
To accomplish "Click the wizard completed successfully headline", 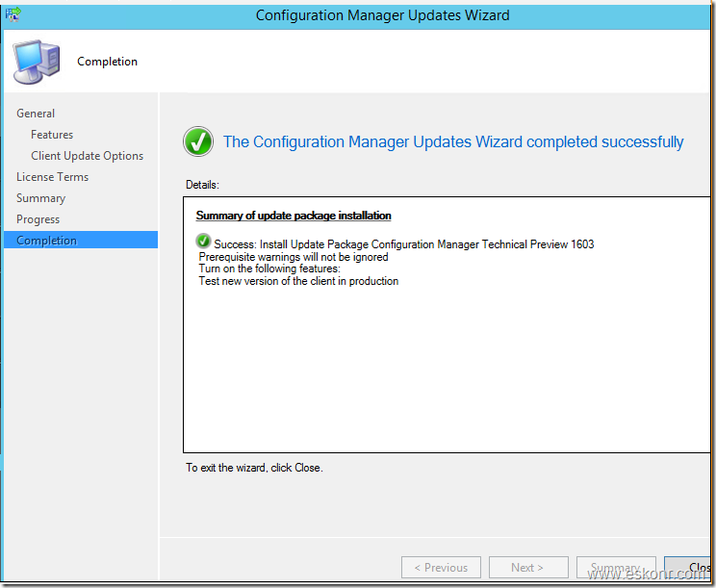I will pyautogui.click(x=453, y=142).
